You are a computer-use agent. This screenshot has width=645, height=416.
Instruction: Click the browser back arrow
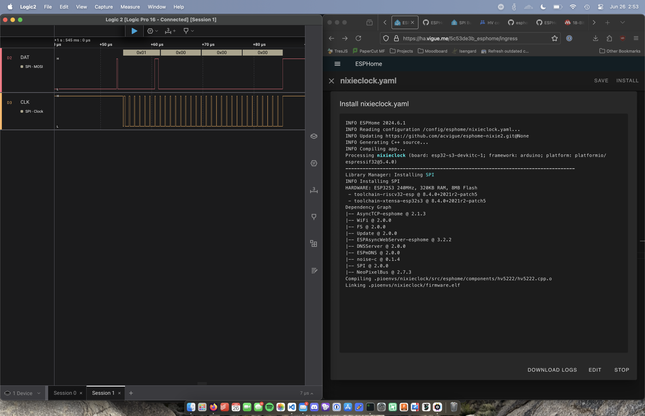[332, 38]
